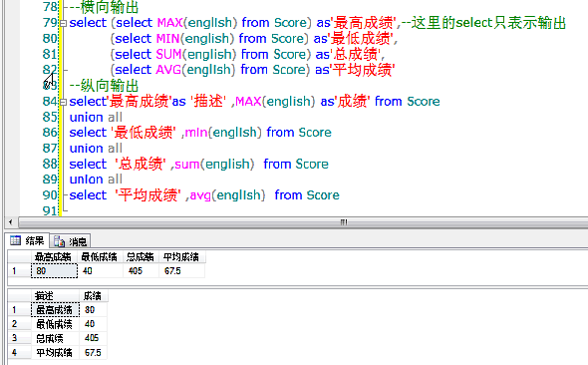
Task: Click line number 86 in the gutter
Action: click(50, 133)
